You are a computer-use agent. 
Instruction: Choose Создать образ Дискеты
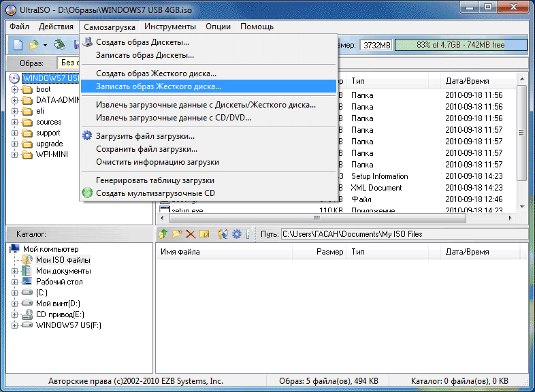[208, 42]
